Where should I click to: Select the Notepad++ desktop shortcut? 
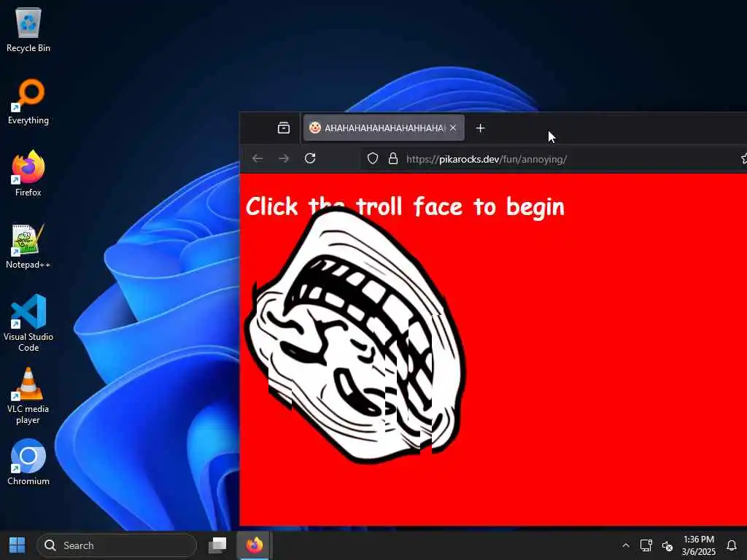[x=28, y=246]
